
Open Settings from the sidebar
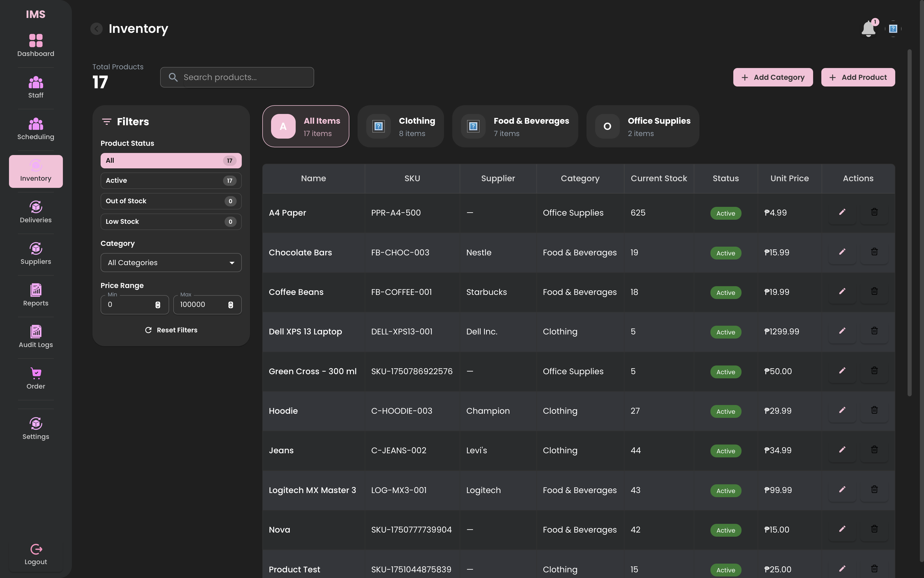click(x=36, y=429)
